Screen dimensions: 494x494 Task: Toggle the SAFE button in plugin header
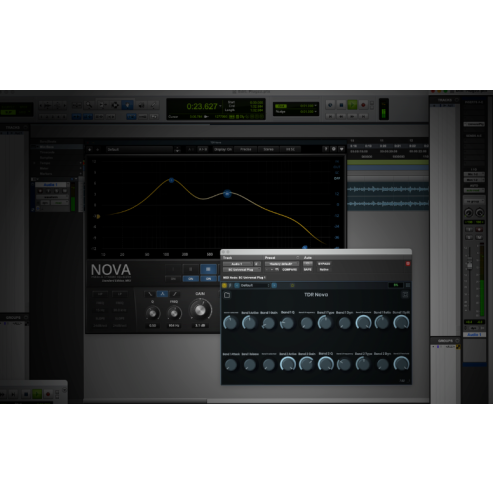(307, 269)
